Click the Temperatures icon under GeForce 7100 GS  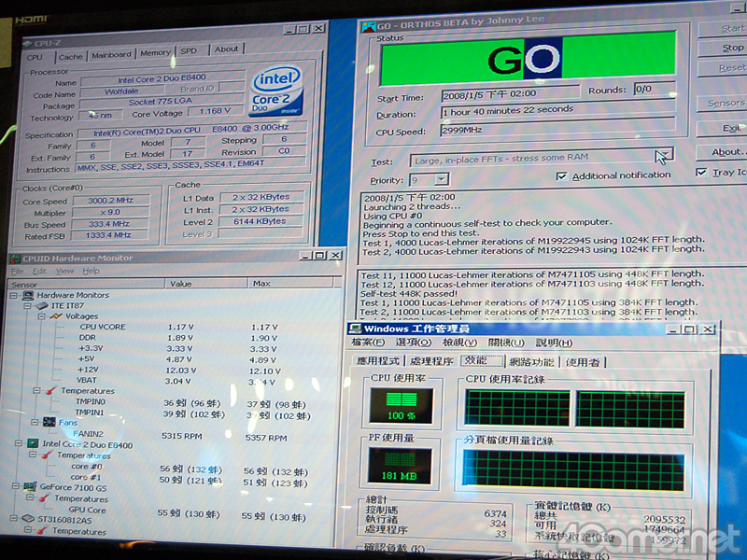point(43,498)
